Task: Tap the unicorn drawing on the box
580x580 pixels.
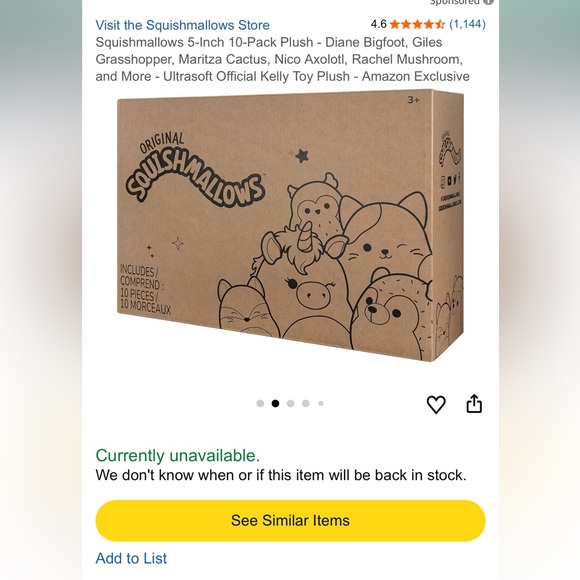Action: coord(298,281)
